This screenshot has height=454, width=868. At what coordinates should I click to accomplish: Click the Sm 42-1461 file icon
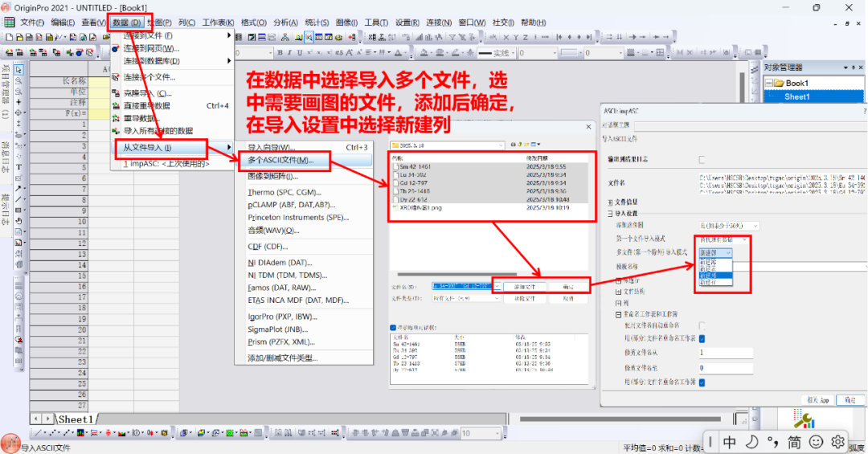click(395, 166)
